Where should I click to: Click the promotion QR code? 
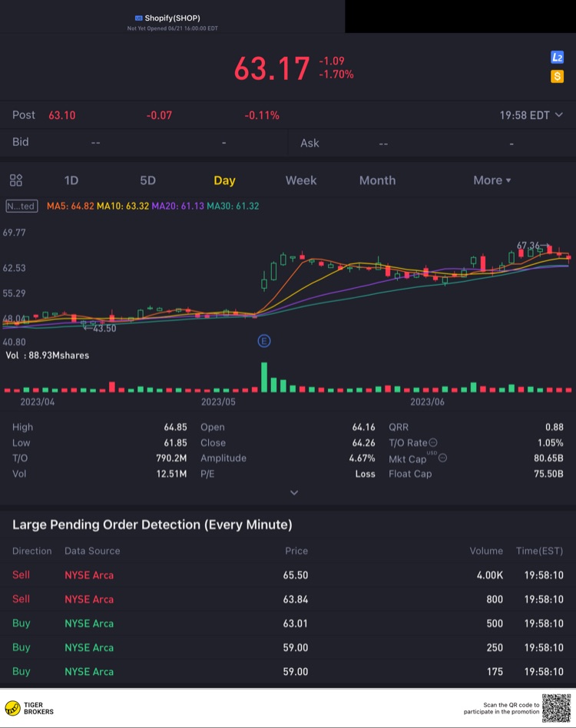click(x=556, y=708)
